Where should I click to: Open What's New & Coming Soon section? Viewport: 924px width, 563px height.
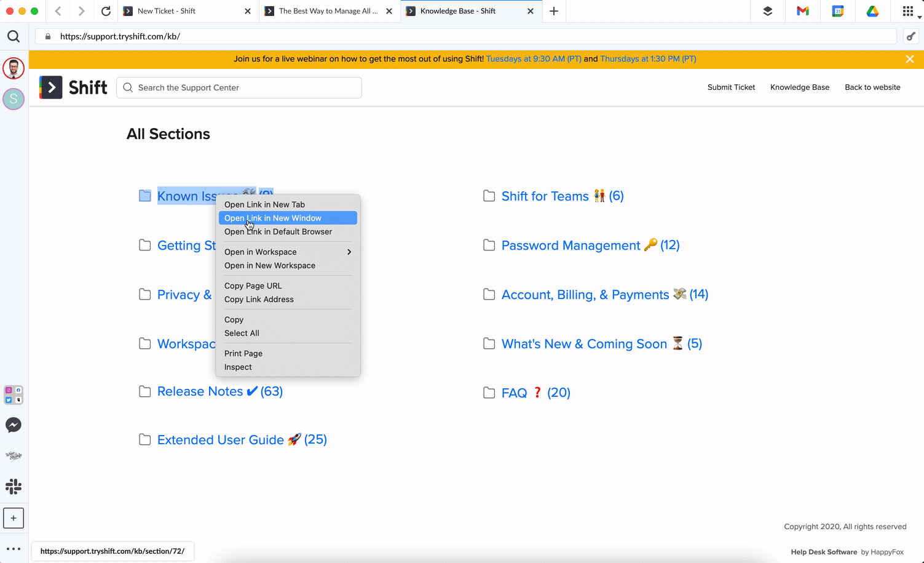point(602,343)
